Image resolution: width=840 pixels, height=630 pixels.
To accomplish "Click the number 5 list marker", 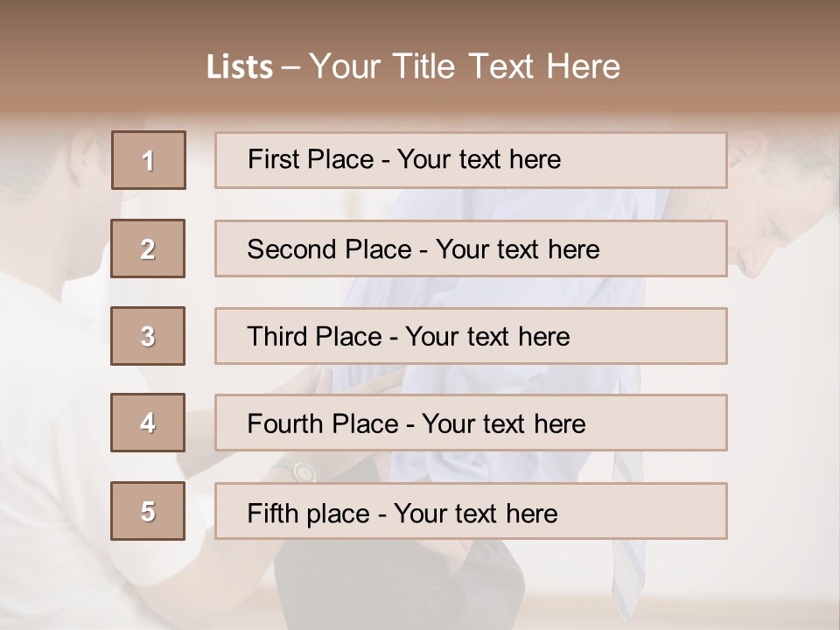I will pos(148,511).
